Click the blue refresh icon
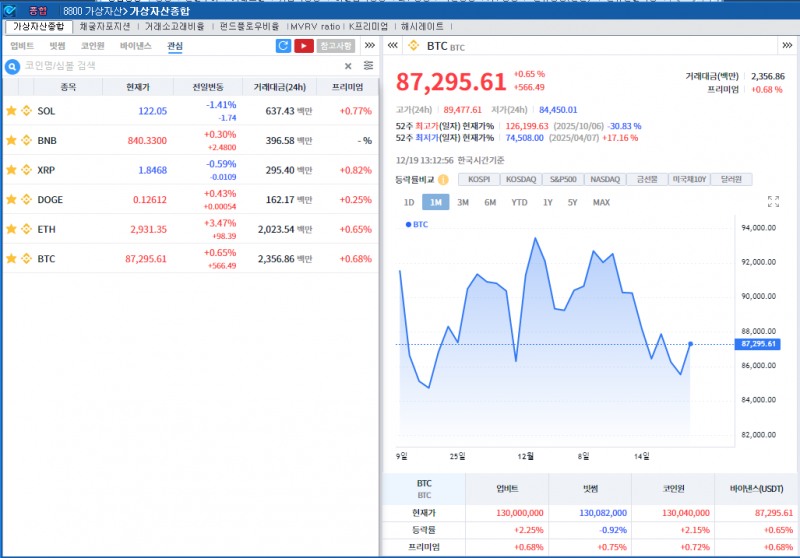 pyautogui.click(x=283, y=46)
